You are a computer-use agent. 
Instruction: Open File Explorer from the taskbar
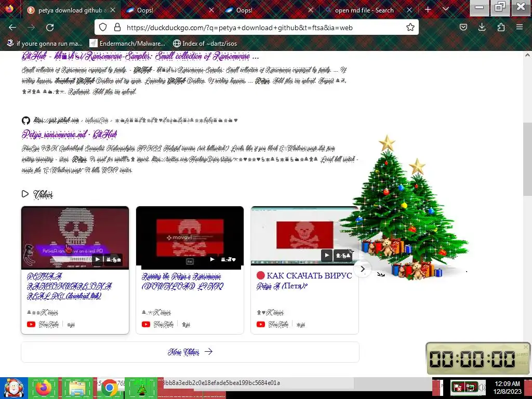[77, 389]
